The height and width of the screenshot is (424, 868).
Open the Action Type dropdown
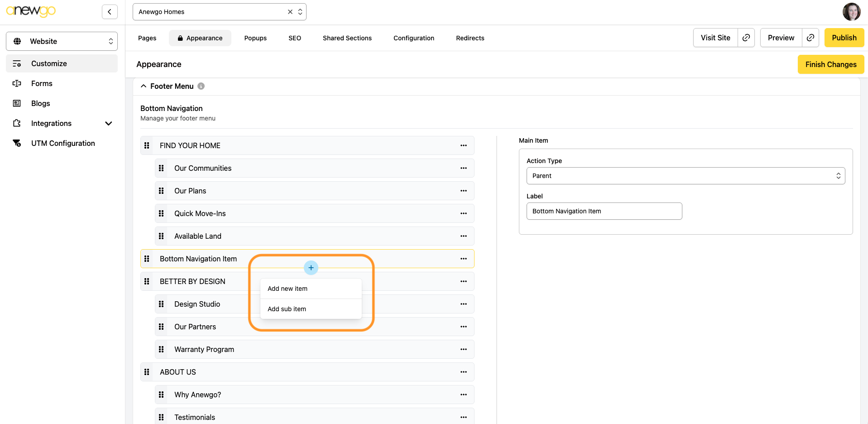685,176
